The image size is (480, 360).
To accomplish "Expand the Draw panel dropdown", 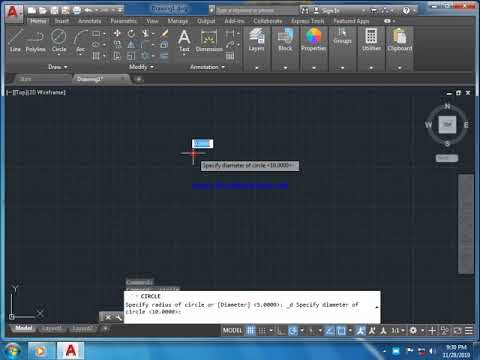I will pos(58,67).
